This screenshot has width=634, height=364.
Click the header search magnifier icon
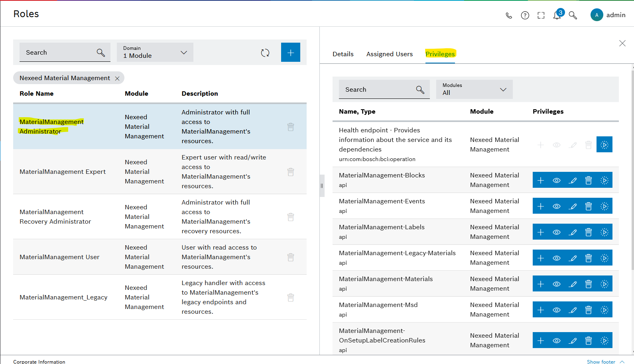tap(573, 16)
